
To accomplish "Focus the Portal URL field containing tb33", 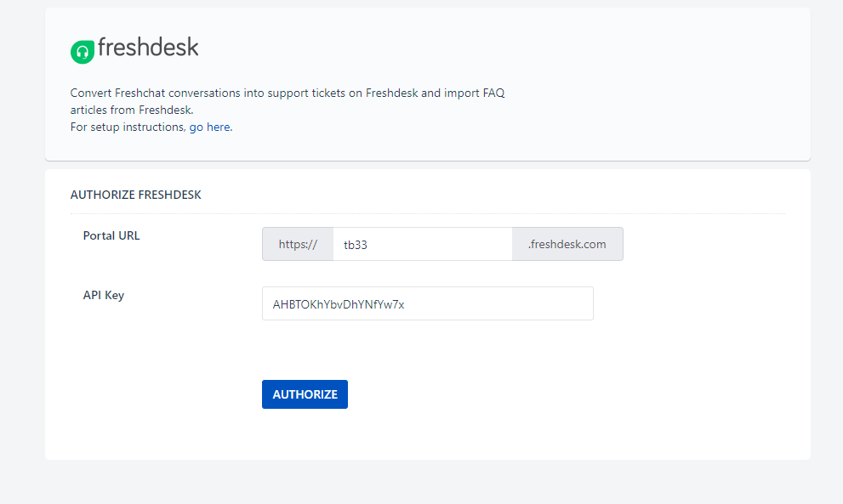I will 423,245.
